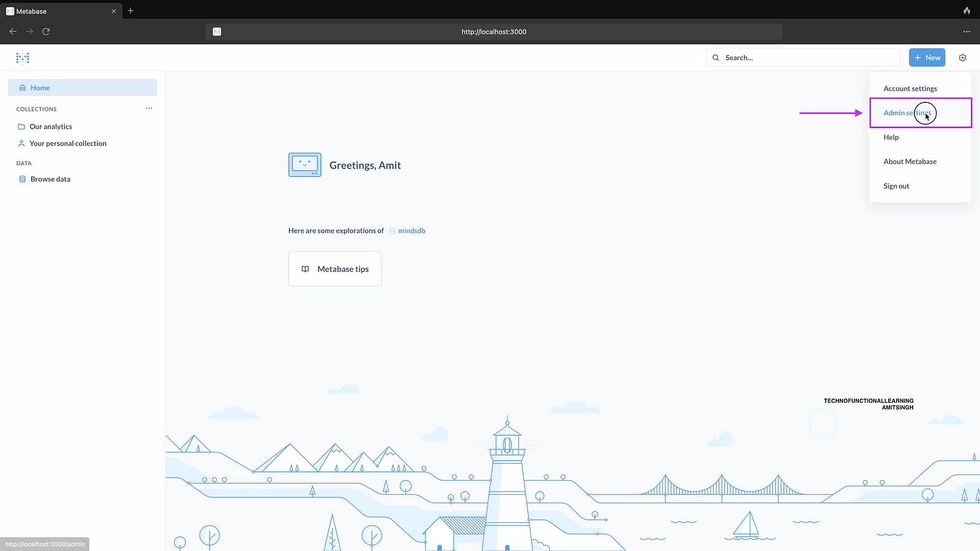Open Our analytics collection

point(51,127)
